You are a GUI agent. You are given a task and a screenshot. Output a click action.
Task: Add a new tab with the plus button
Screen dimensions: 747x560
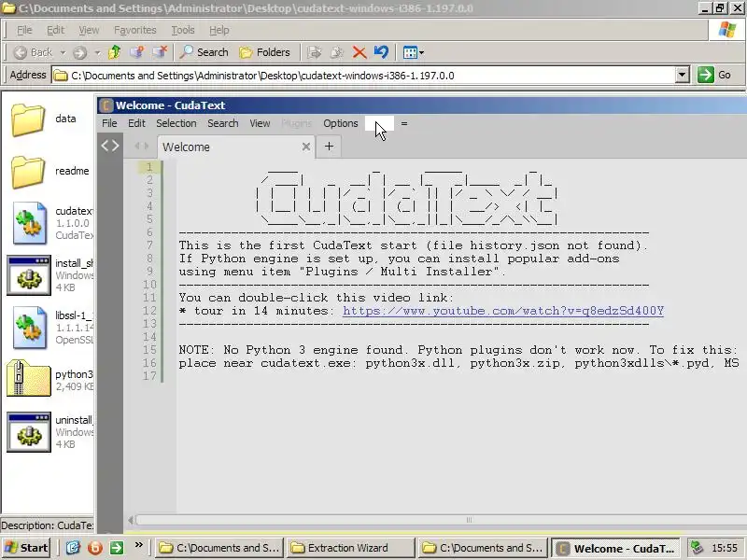pyautogui.click(x=329, y=147)
